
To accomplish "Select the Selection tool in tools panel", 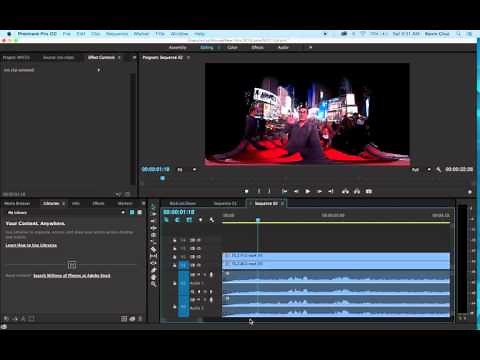I will pos(153,207).
